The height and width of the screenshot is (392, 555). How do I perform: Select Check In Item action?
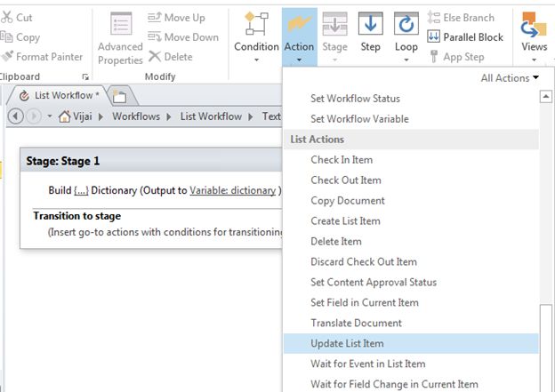pyautogui.click(x=411, y=160)
